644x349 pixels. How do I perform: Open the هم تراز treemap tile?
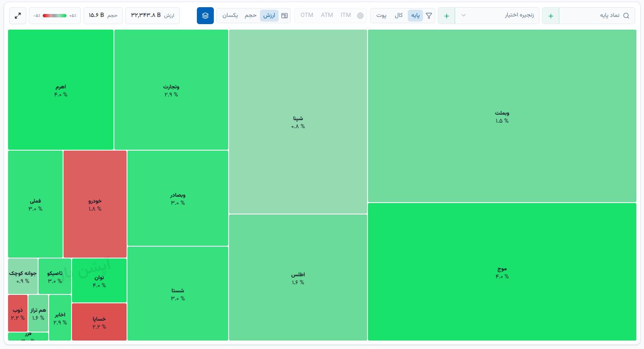pyautogui.click(x=38, y=313)
